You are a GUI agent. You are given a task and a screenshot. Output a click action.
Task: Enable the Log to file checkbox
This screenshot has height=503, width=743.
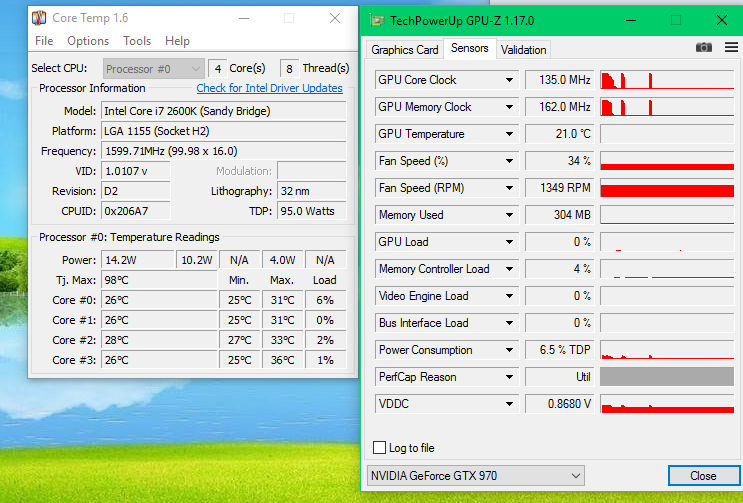pyautogui.click(x=379, y=448)
